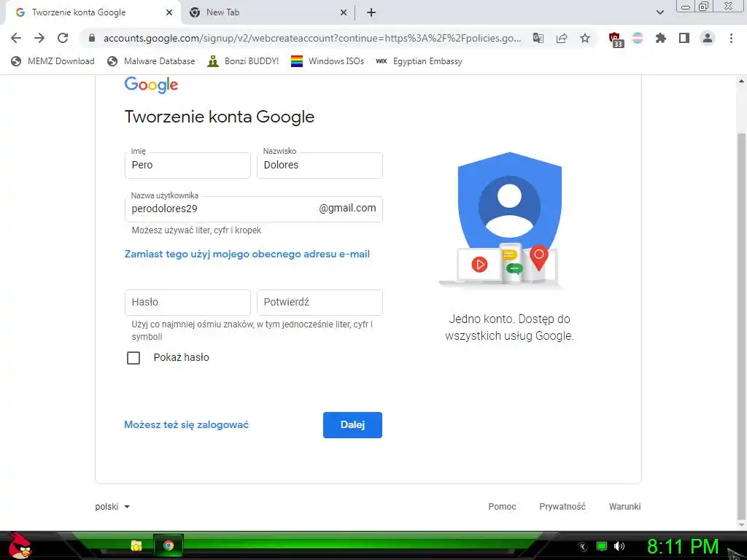This screenshot has height=560, width=747.
Task: Open the file explorer taskbar icon
Action: coord(136,545)
